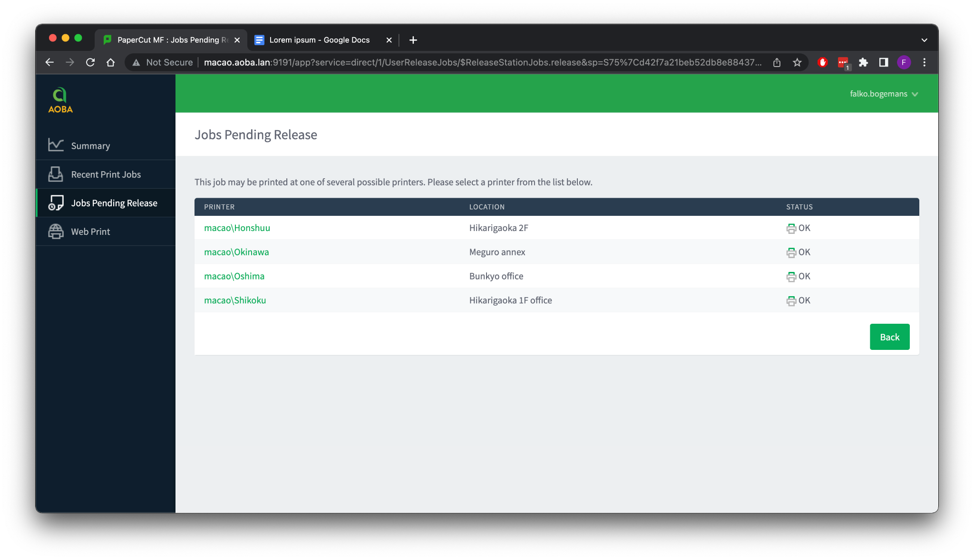Toggle the Chrome side panel
Image resolution: width=974 pixels, height=560 pixels.
884,62
